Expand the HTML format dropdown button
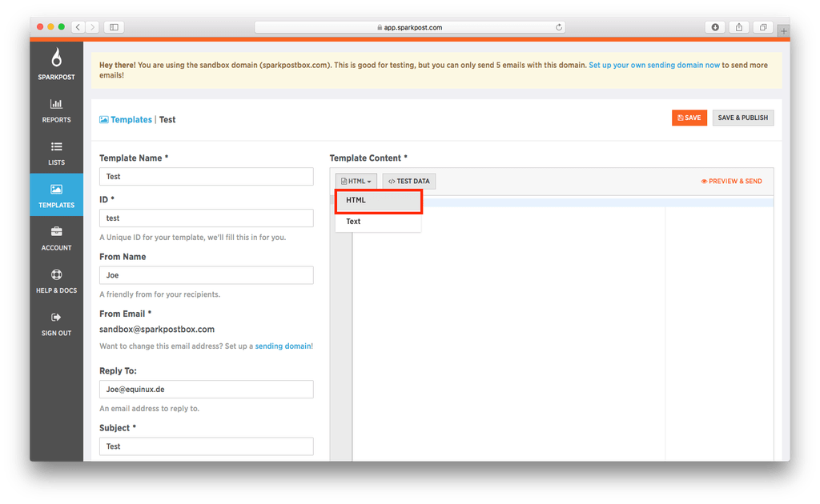Viewport: 820px width, 504px height. [x=356, y=182]
